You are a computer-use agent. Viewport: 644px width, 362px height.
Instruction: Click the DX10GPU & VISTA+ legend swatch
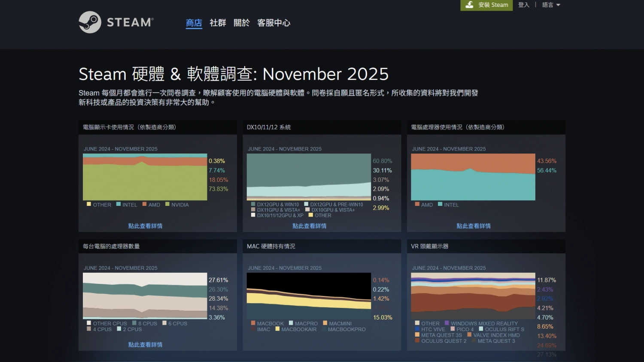click(x=307, y=210)
